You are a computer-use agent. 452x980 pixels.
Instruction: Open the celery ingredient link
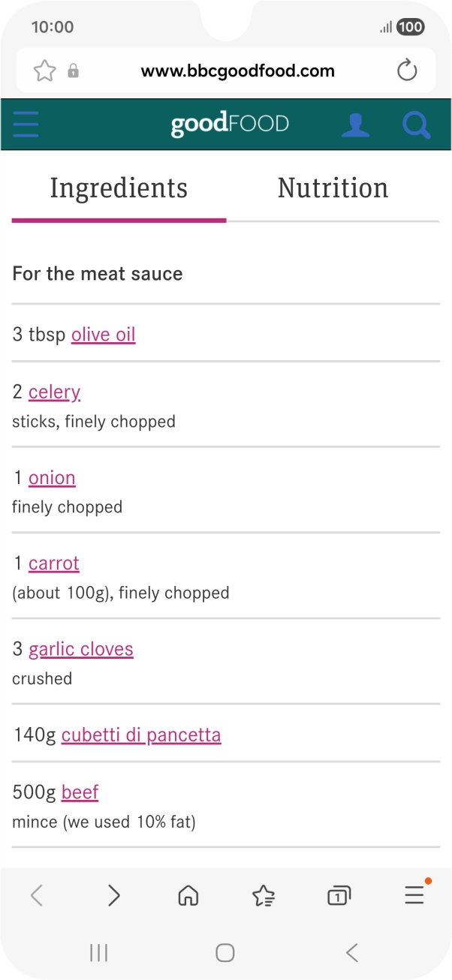[54, 392]
